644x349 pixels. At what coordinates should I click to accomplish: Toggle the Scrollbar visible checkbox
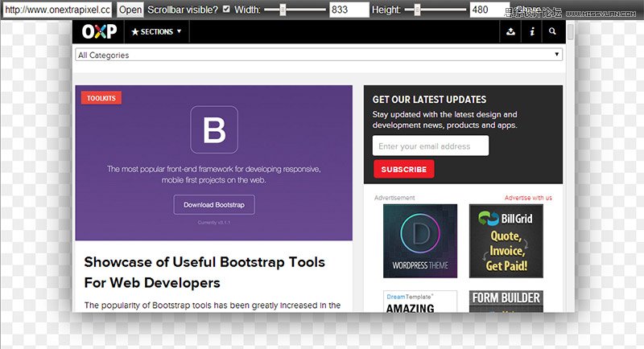[226, 10]
